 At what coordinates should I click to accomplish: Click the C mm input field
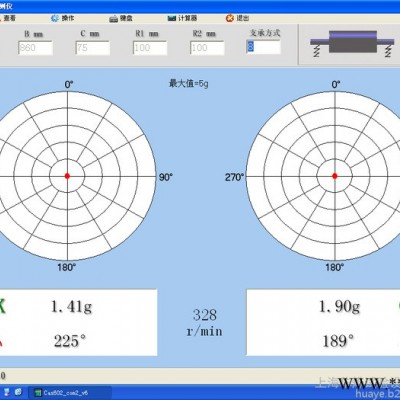coord(93,48)
